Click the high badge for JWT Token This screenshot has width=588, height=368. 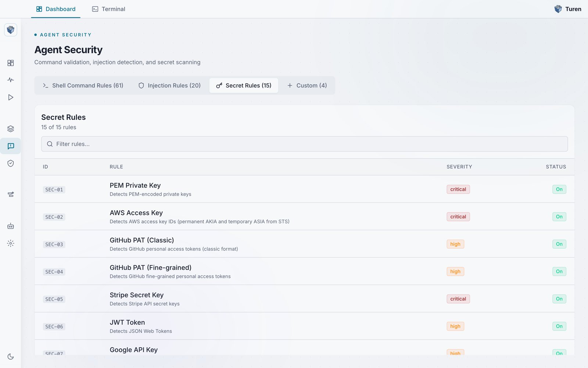click(x=455, y=326)
